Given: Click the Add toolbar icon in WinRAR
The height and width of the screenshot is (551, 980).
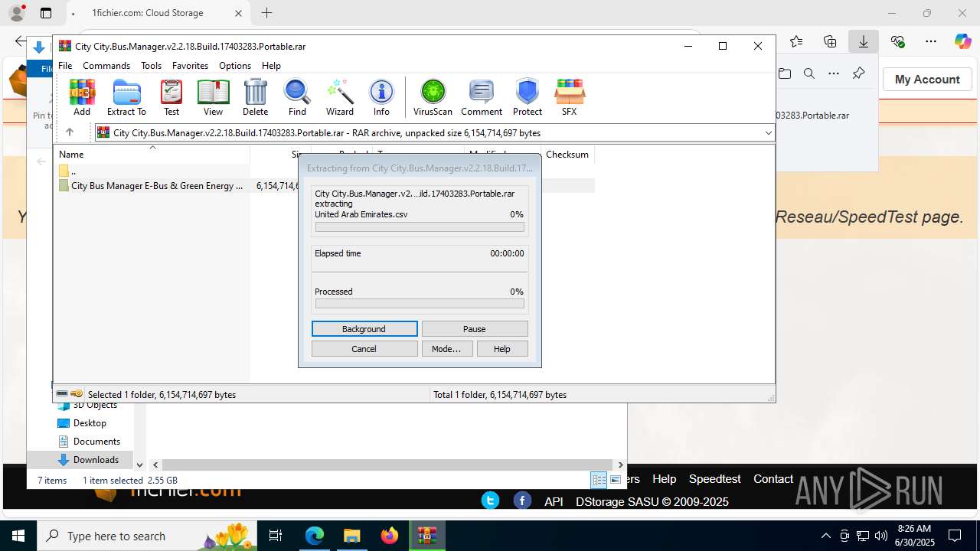Looking at the screenshot, I should click(x=82, y=97).
